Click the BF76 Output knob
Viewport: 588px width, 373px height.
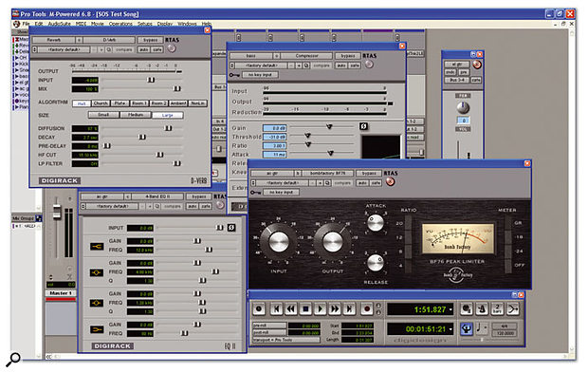coord(333,241)
